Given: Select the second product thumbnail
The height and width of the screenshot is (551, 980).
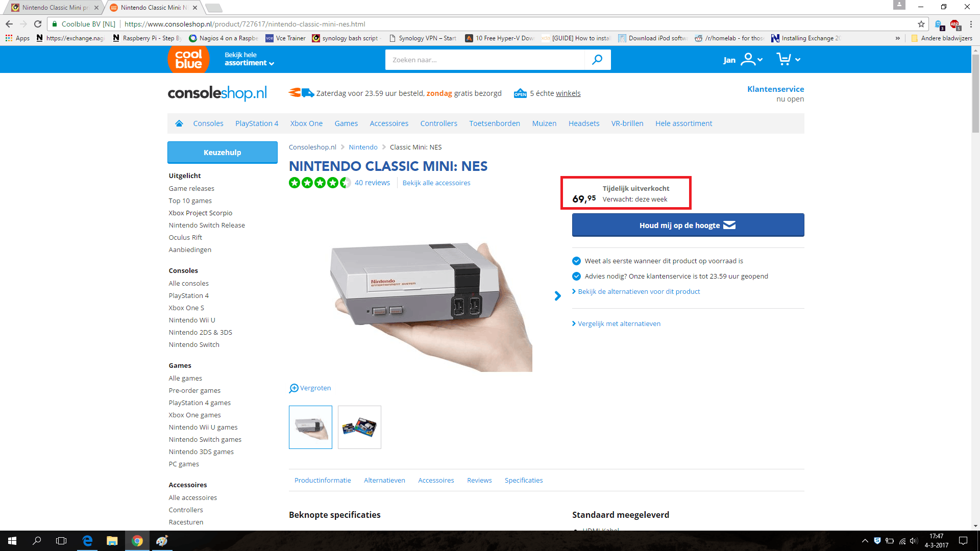Looking at the screenshot, I should point(359,427).
